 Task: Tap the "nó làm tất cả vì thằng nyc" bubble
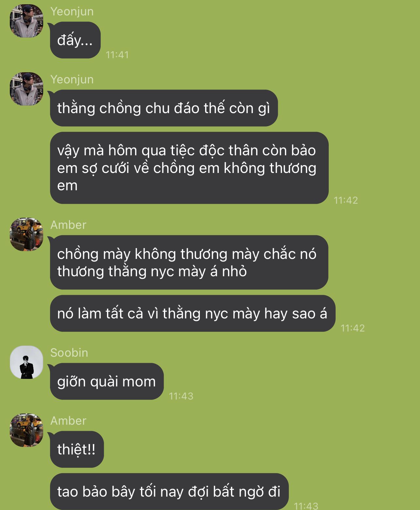tap(193, 314)
